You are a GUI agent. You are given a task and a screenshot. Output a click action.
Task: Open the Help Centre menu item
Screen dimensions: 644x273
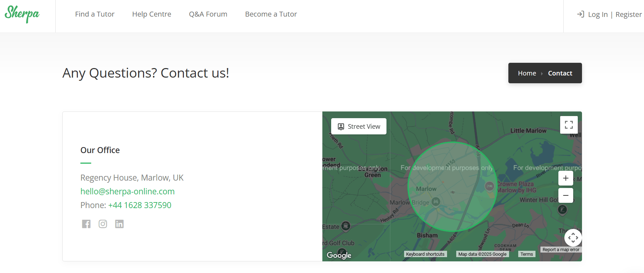coord(151,14)
